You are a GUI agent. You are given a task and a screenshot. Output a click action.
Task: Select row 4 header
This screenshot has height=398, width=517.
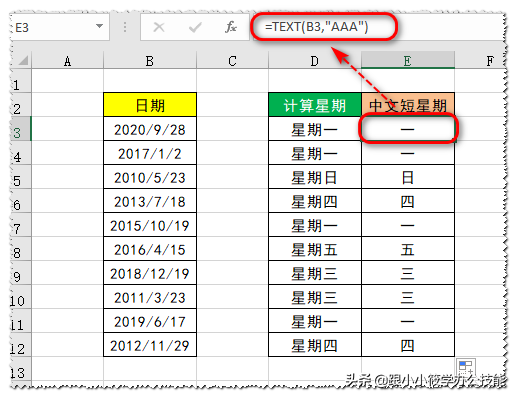pos(21,153)
